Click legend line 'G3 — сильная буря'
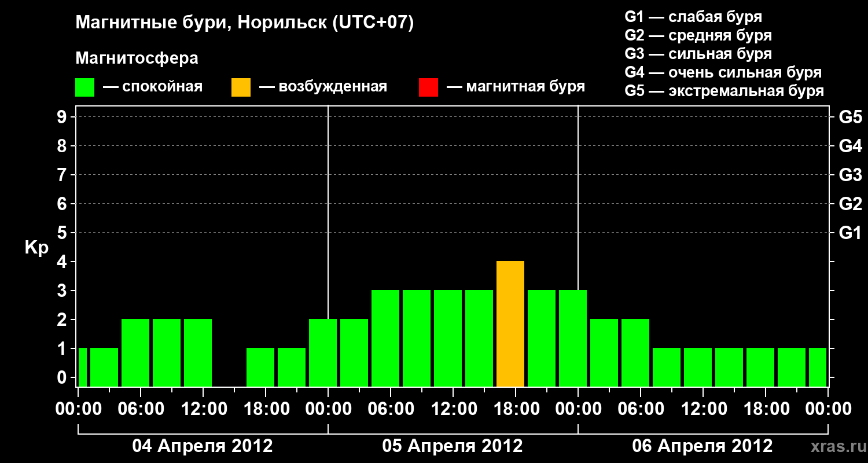Screen dimensions: 868x463 (x=698, y=54)
